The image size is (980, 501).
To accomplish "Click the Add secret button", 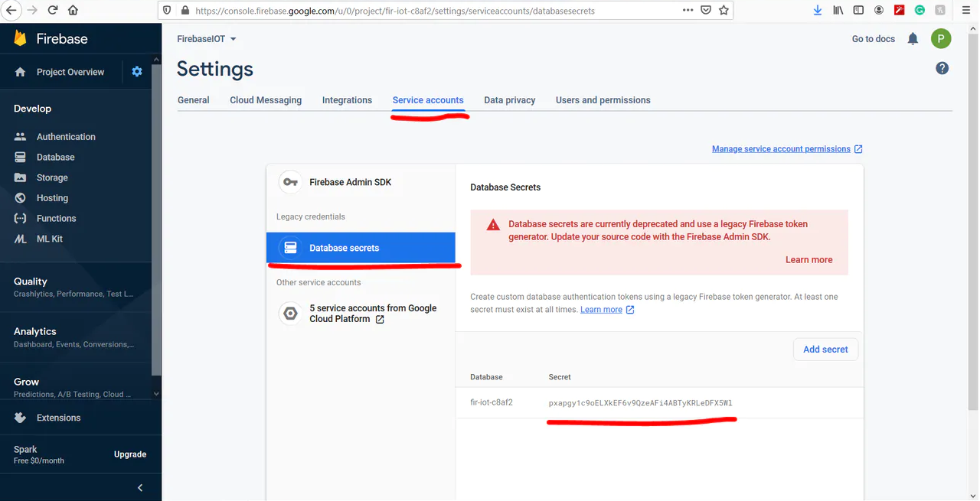I will [x=825, y=350].
